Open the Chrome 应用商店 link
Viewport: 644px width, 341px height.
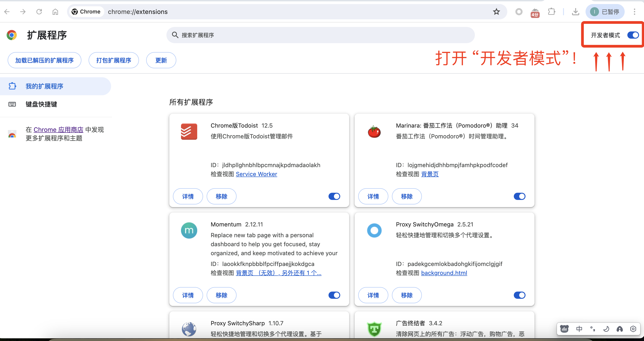pyautogui.click(x=58, y=130)
